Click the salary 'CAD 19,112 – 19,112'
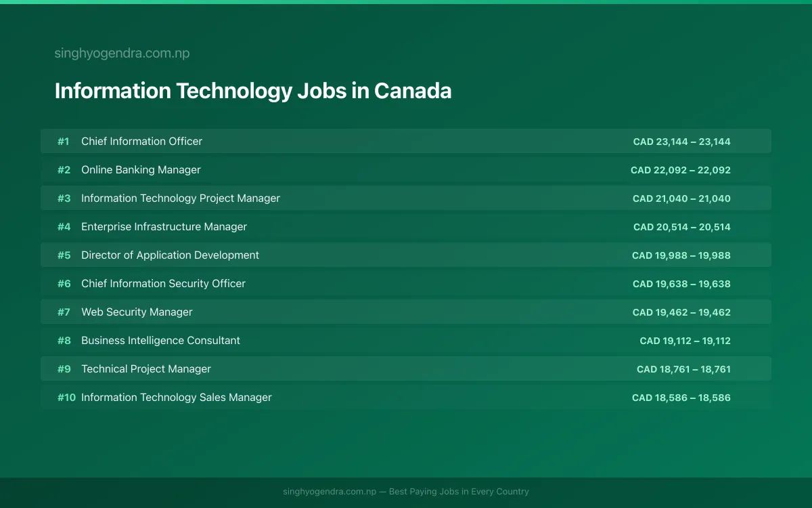812x508 pixels. [x=685, y=341]
